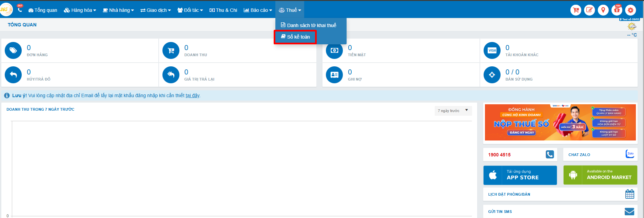Viewport: 644px width, 218px height.
Task: Open the gift box icon marked new
Action: (x=617, y=10)
